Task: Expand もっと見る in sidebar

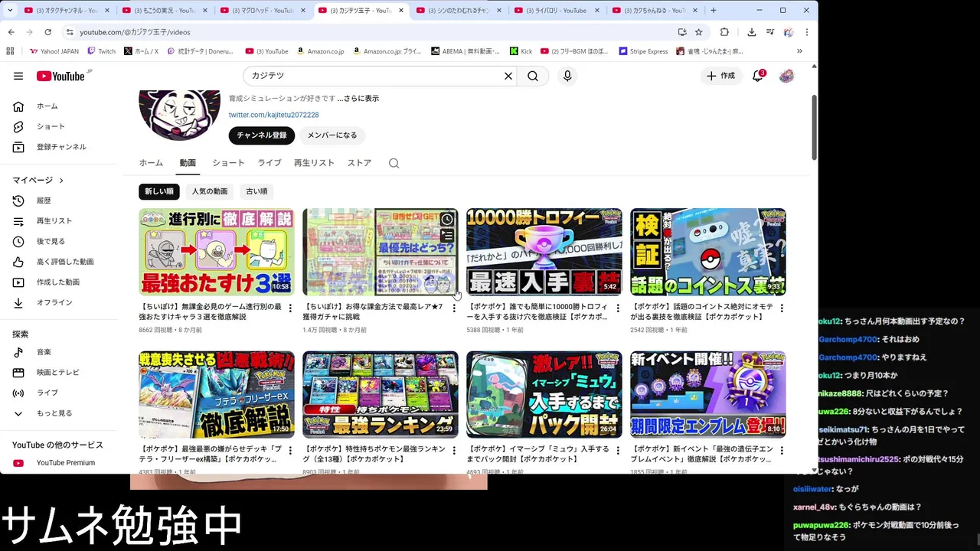Action: coord(54,413)
